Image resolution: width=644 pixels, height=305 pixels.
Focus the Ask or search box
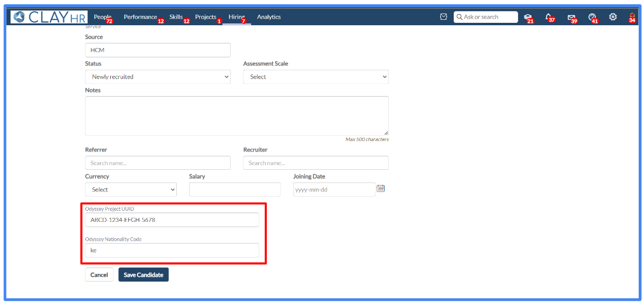(486, 17)
